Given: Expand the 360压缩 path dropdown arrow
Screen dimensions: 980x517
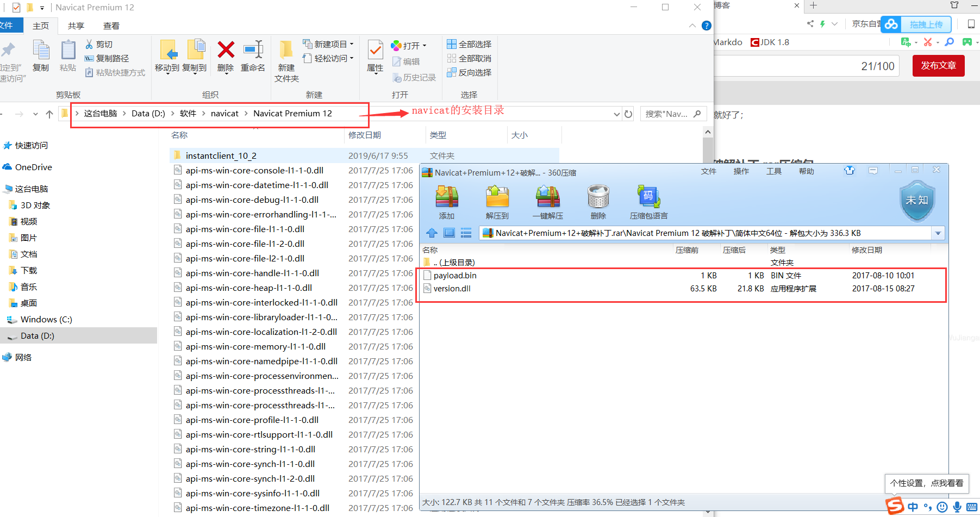Looking at the screenshot, I should (x=938, y=233).
